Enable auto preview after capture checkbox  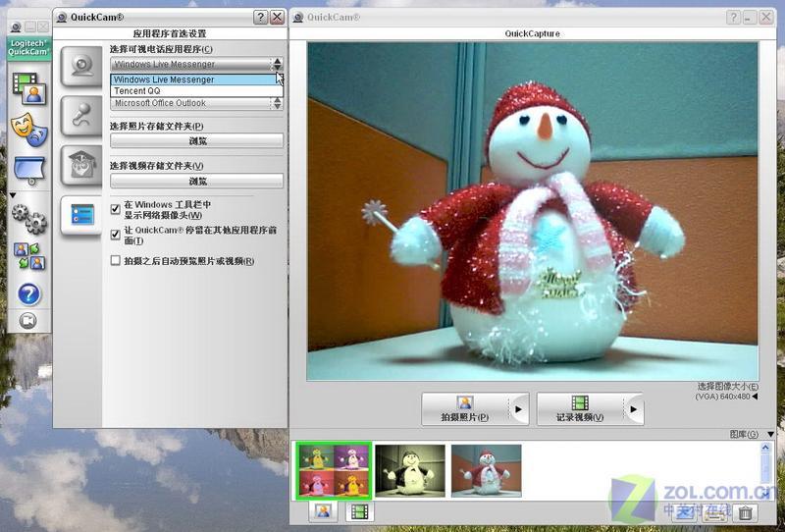tap(115, 260)
